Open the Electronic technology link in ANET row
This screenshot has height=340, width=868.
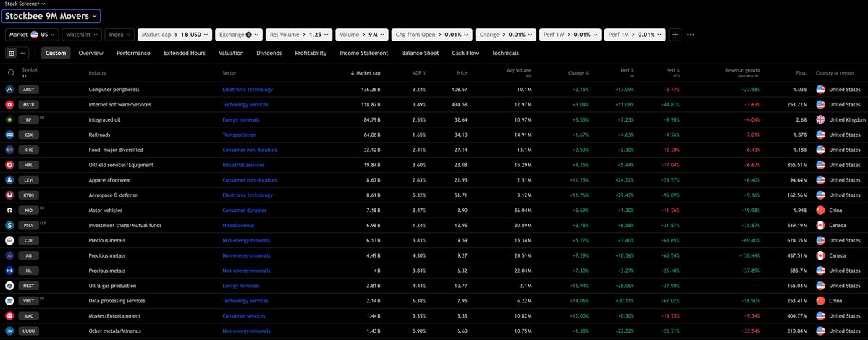click(x=248, y=89)
